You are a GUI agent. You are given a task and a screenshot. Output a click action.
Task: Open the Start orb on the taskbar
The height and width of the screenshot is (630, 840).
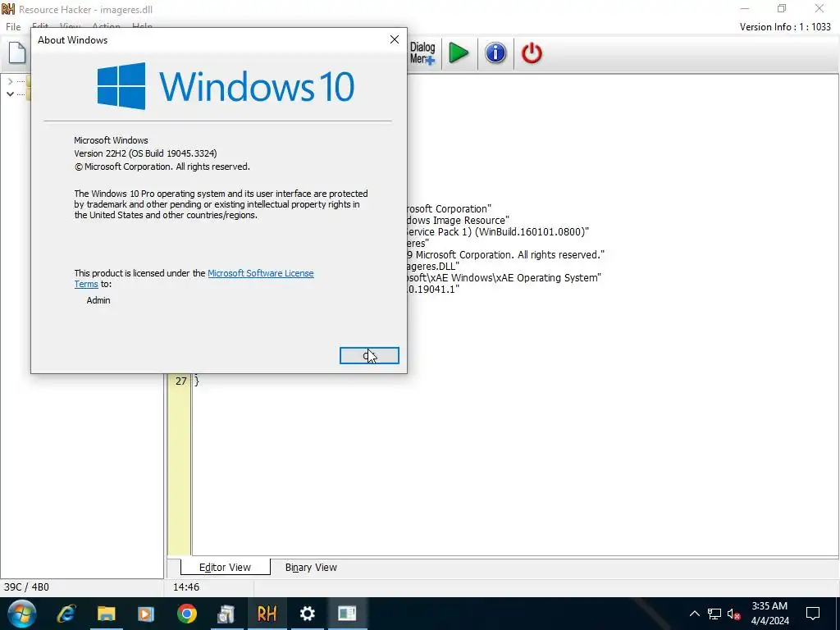tap(22, 614)
